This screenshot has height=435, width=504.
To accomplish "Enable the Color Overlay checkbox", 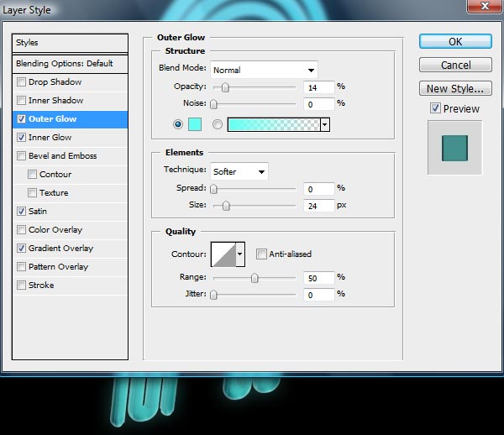I will pyautogui.click(x=21, y=230).
